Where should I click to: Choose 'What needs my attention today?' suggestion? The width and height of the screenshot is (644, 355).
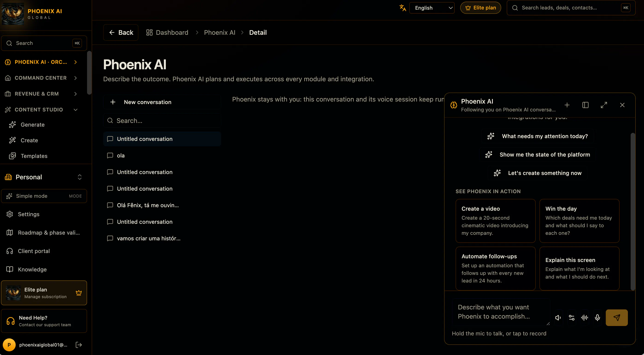(538, 136)
